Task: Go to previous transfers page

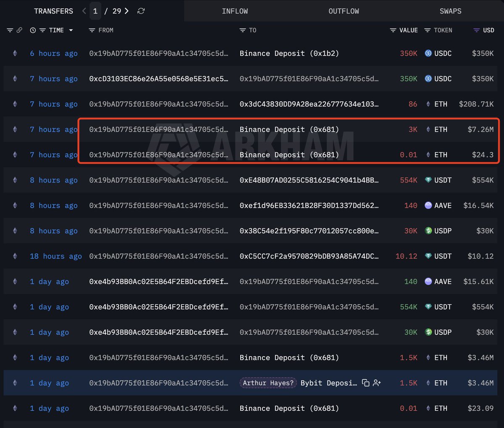Action: point(84,11)
